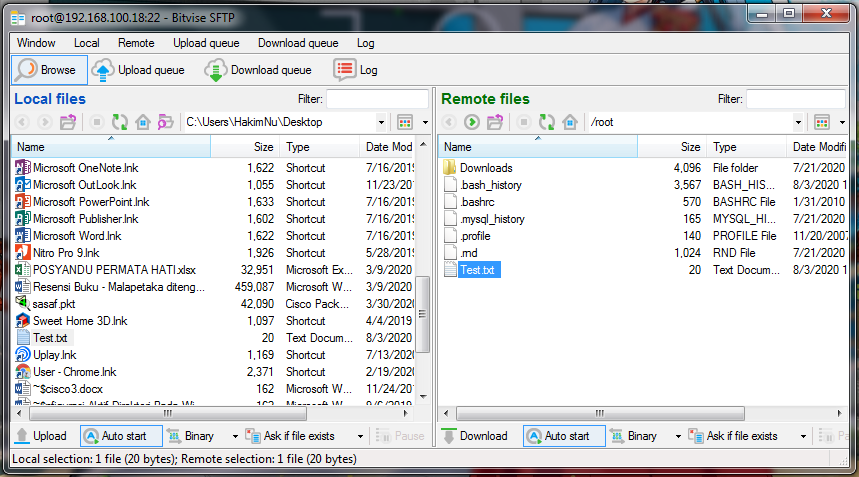Sort remote files by Type column
859x477 pixels.
pos(747,147)
